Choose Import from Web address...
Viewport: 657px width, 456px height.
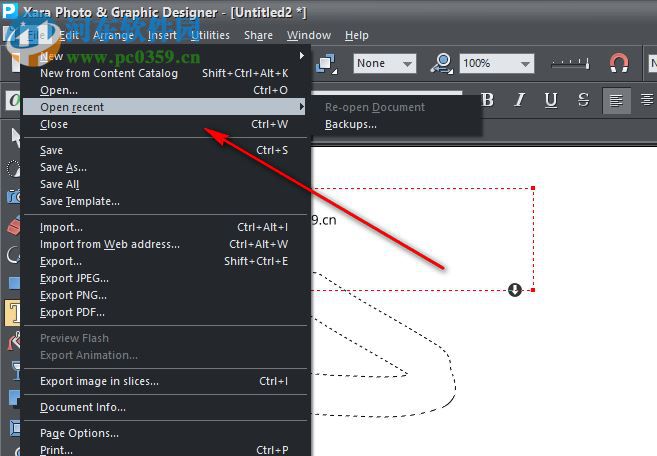pyautogui.click(x=165, y=244)
